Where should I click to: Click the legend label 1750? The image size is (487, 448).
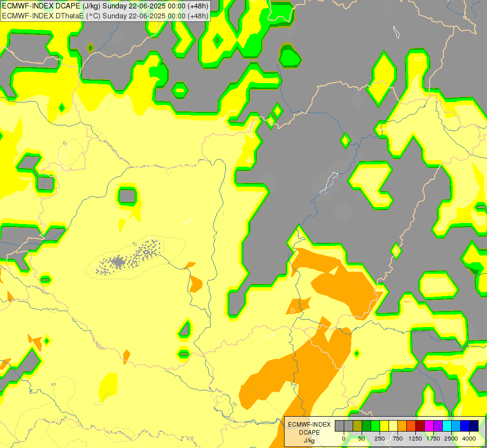(433, 439)
